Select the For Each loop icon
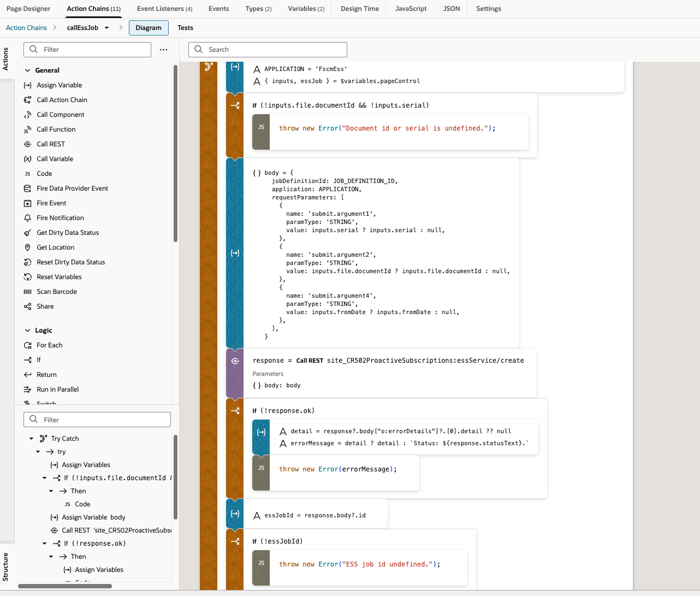The image size is (700, 596). tap(27, 345)
